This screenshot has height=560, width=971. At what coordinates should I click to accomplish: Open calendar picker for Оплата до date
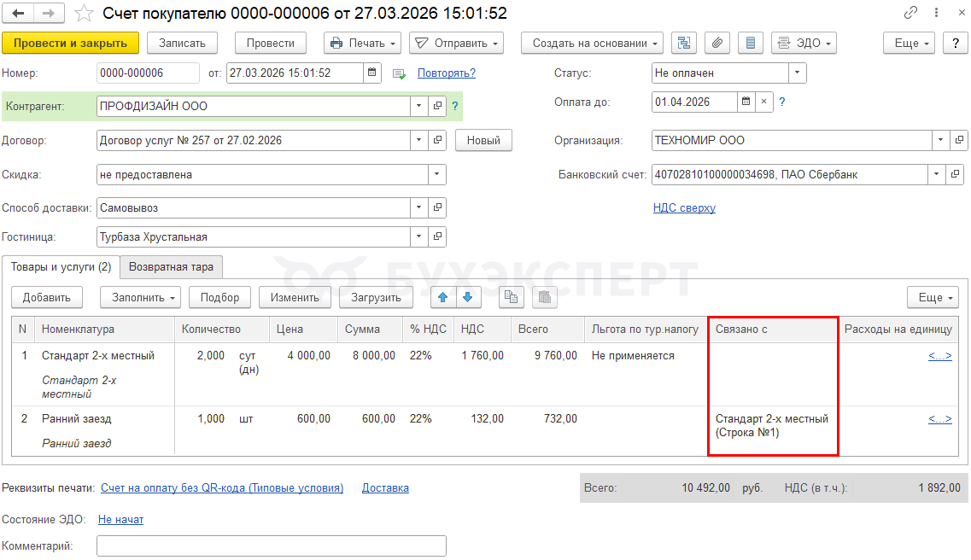pyautogui.click(x=746, y=102)
